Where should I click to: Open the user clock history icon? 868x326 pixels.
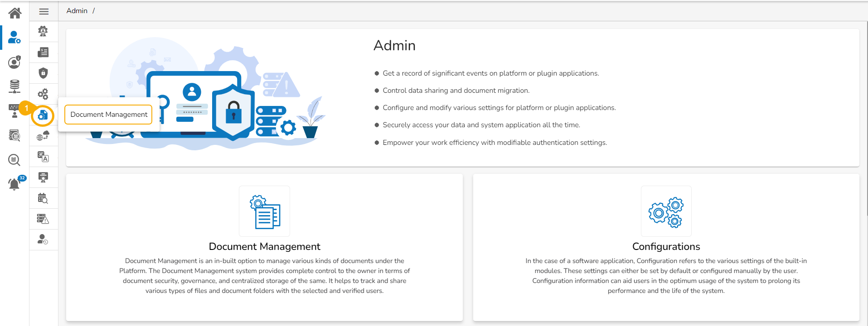coord(43,240)
